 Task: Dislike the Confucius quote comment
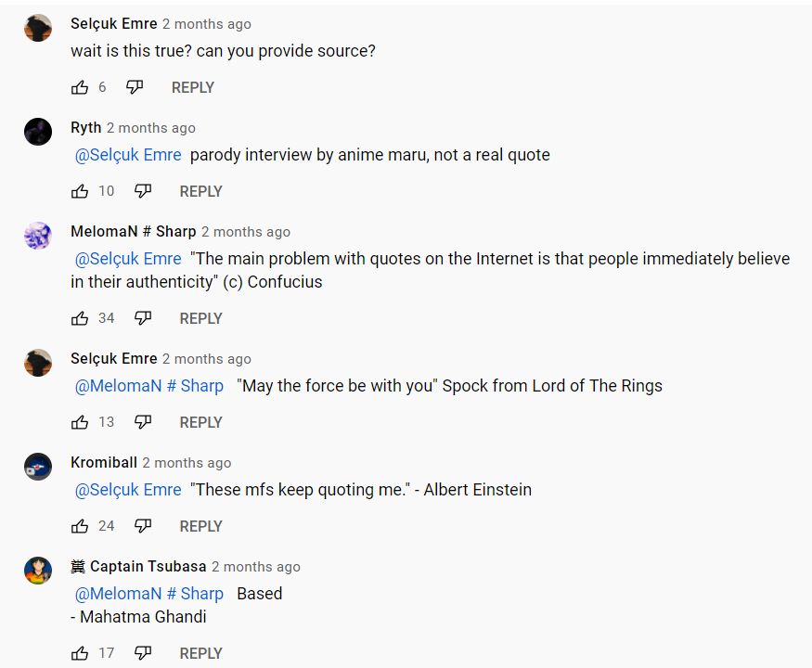[x=143, y=318]
